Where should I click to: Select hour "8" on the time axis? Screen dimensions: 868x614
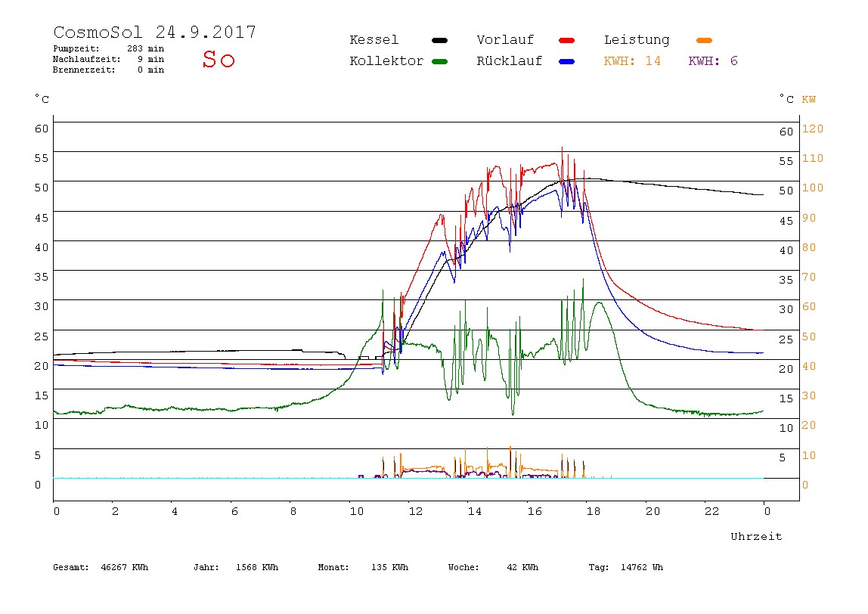pyautogui.click(x=293, y=511)
